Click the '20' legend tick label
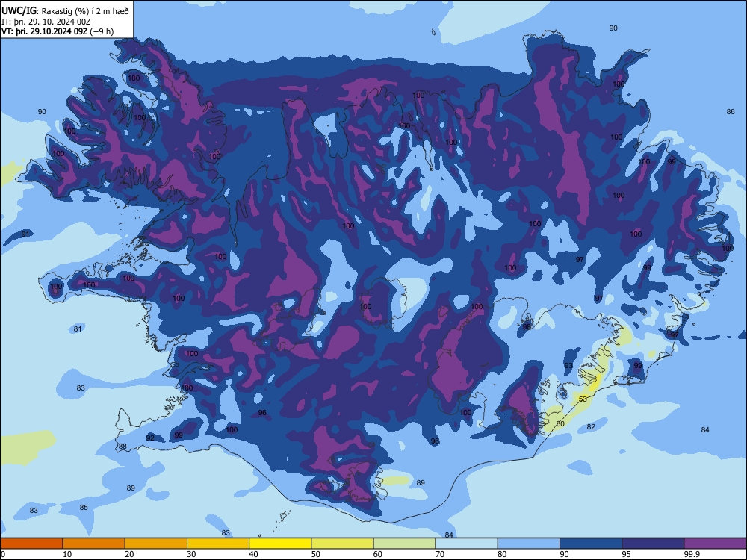 (129, 554)
